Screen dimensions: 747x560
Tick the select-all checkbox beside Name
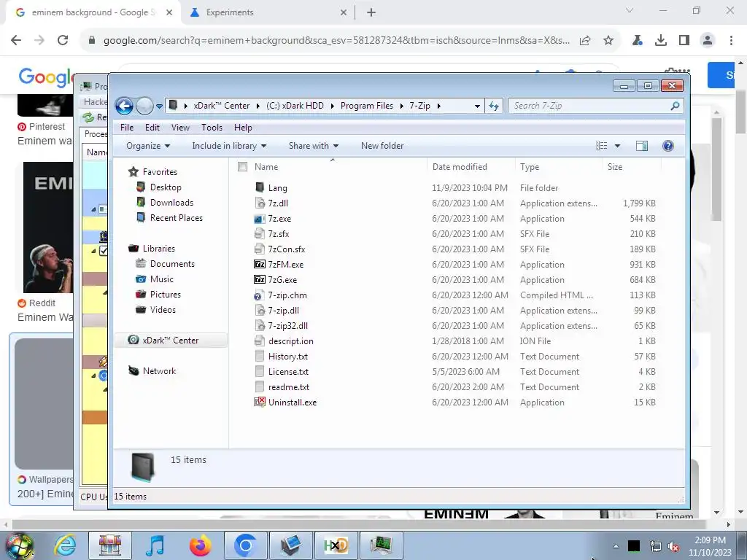click(x=242, y=167)
